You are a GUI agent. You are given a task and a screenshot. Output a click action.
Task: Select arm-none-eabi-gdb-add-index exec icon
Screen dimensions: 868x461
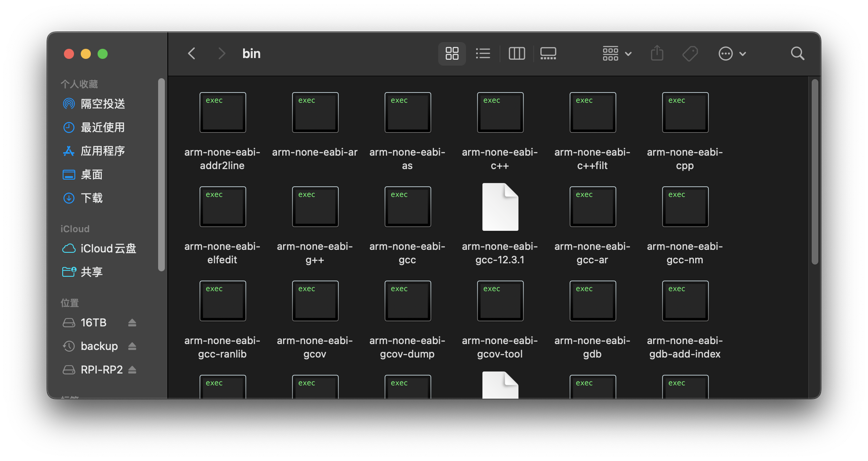[685, 301]
